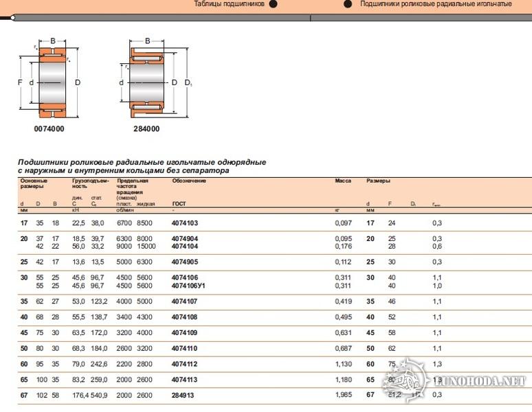Click mass value 0,097
The width and height of the screenshot is (532, 412).
click(344, 223)
